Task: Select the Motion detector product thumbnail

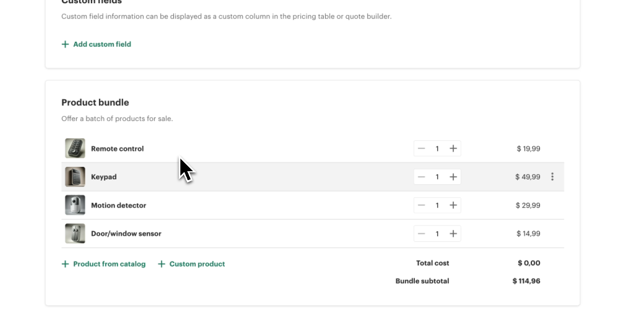Action: [75, 205]
